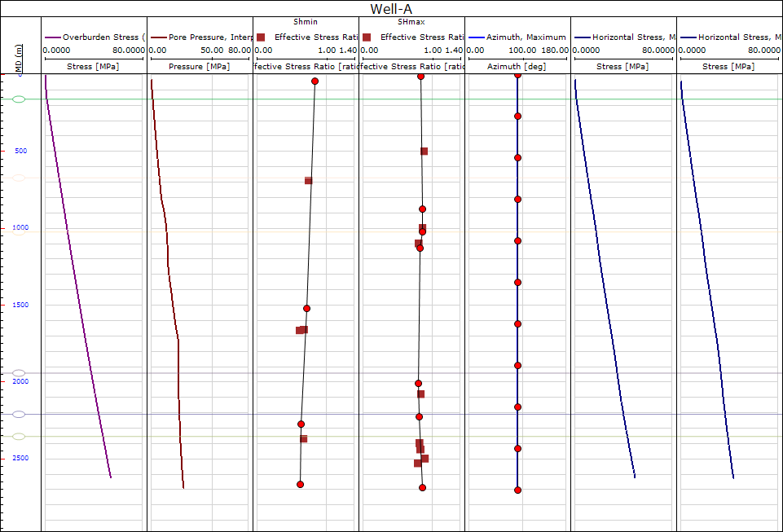Click the bottom red point on the Azimuth line
This screenshot has width=783, height=532.
click(517, 490)
